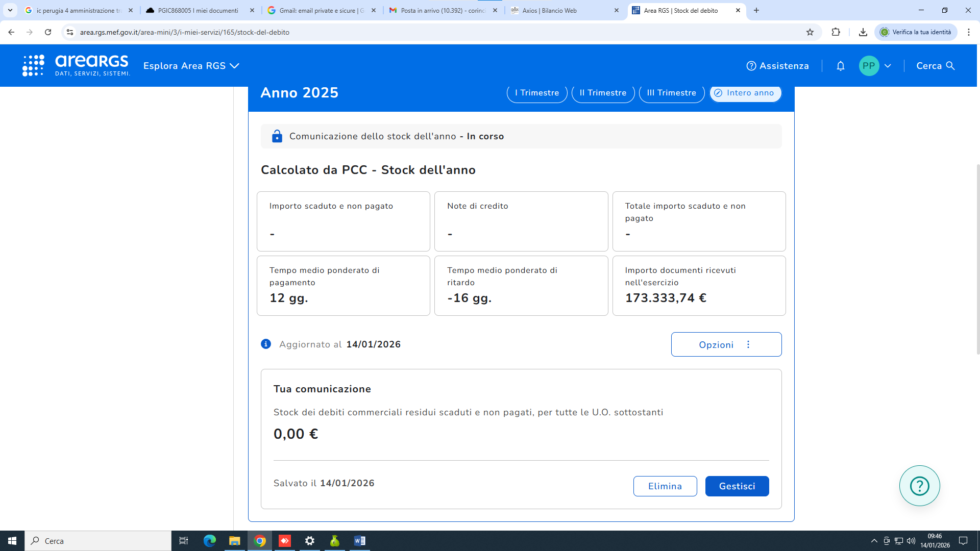Open the browser extensions puzzle icon
The image size is (980, 551).
point(836,32)
